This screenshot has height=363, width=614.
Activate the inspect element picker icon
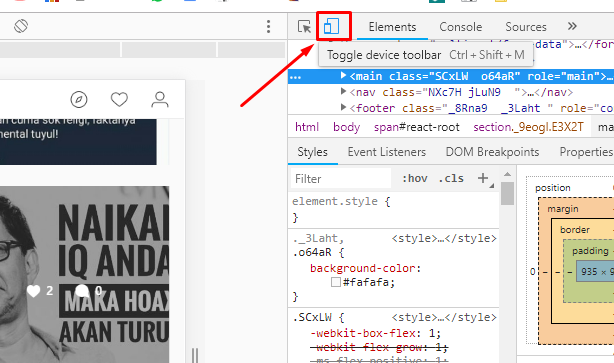pyautogui.click(x=304, y=27)
